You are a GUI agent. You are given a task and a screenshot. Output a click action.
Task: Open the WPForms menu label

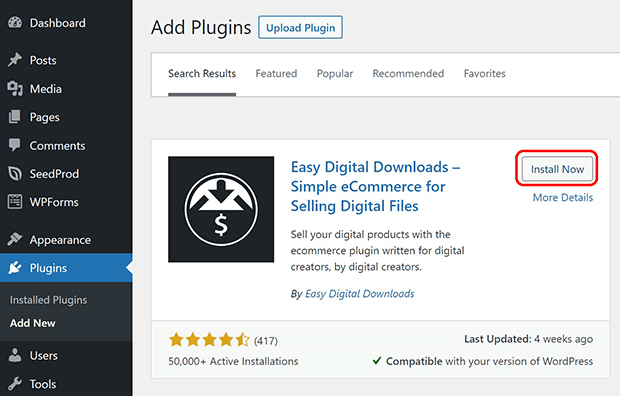click(x=54, y=202)
